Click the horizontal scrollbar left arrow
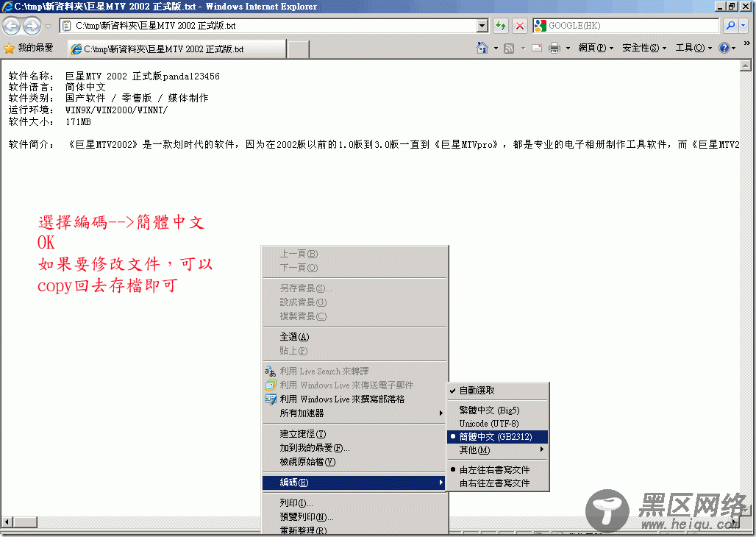 point(7,522)
